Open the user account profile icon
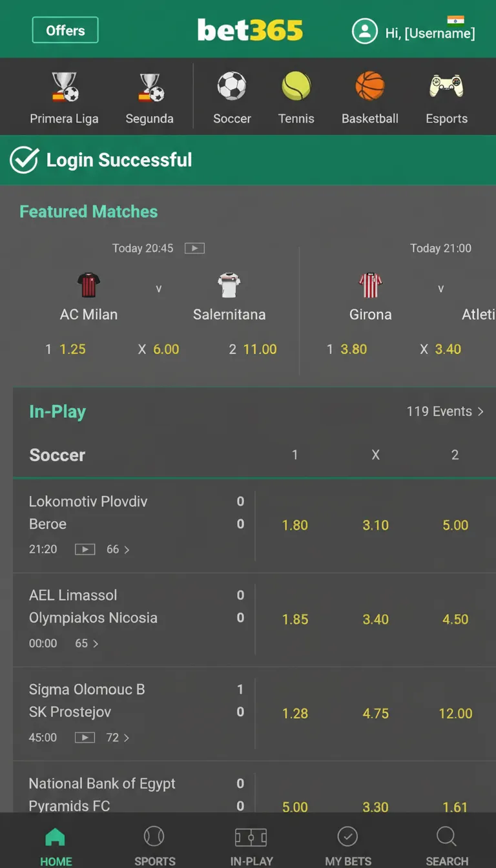496x868 pixels. pyautogui.click(x=364, y=31)
